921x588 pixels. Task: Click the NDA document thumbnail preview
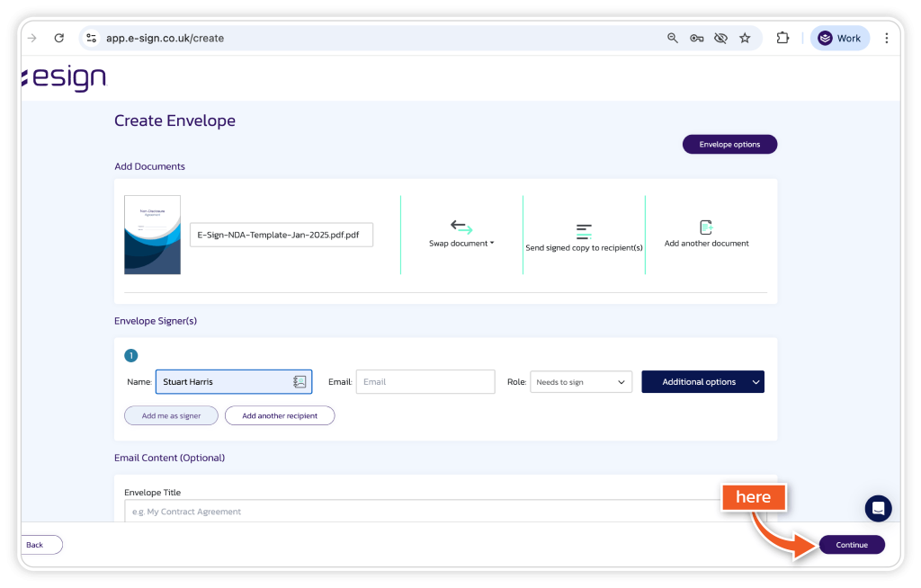click(x=152, y=235)
